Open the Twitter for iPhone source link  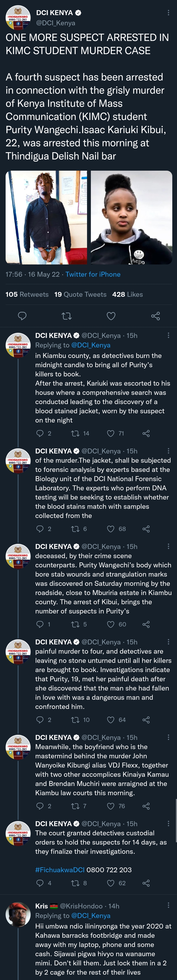pyautogui.click(x=93, y=274)
